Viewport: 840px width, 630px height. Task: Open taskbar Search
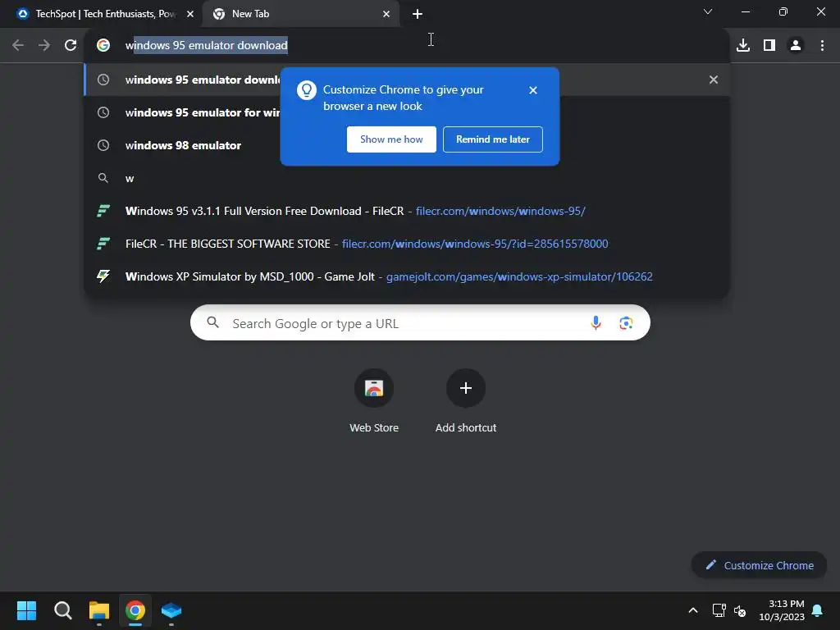tap(62, 610)
